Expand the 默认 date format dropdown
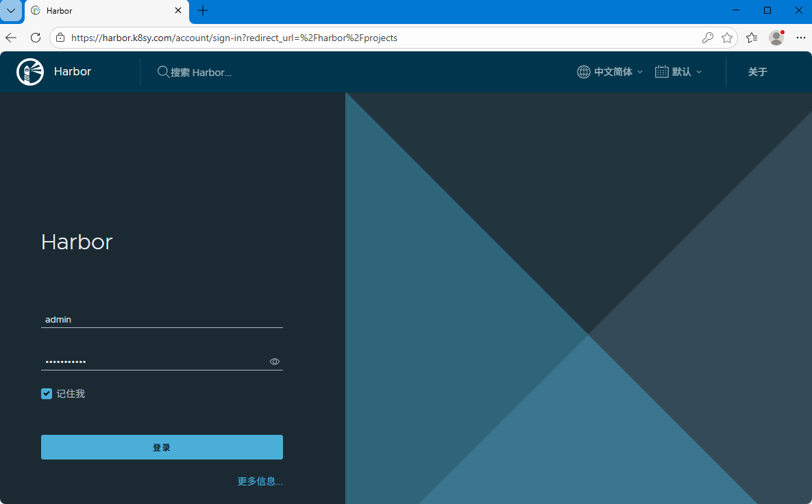The height and width of the screenshot is (504, 812). tap(687, 72)
